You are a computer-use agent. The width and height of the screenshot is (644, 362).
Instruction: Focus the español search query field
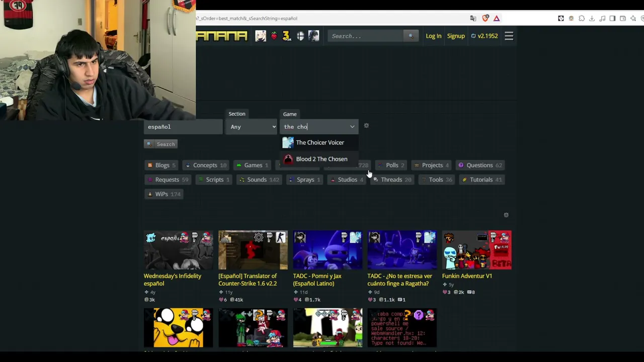[x=183, y=127]
